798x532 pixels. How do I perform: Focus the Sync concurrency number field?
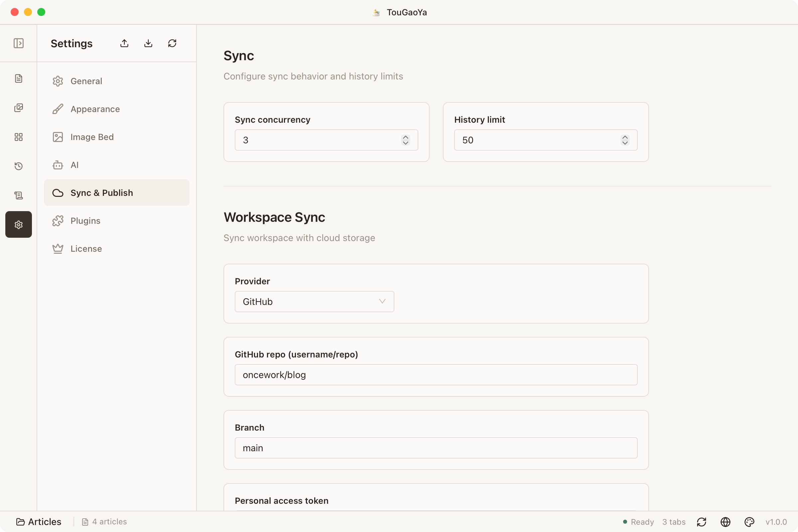327,140
